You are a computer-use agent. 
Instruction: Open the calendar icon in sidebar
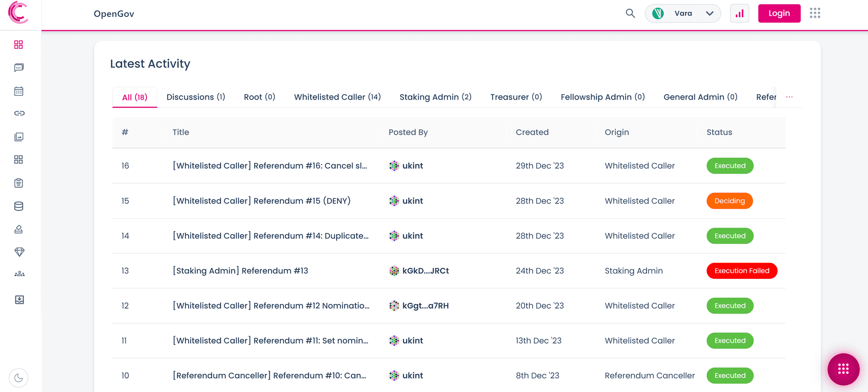point(19,91)
